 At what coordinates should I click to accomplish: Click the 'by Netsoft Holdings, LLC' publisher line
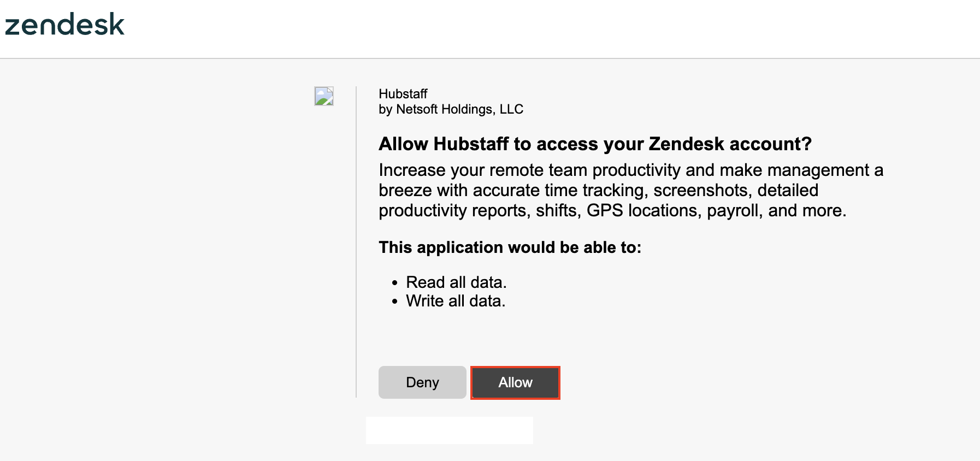451,109
